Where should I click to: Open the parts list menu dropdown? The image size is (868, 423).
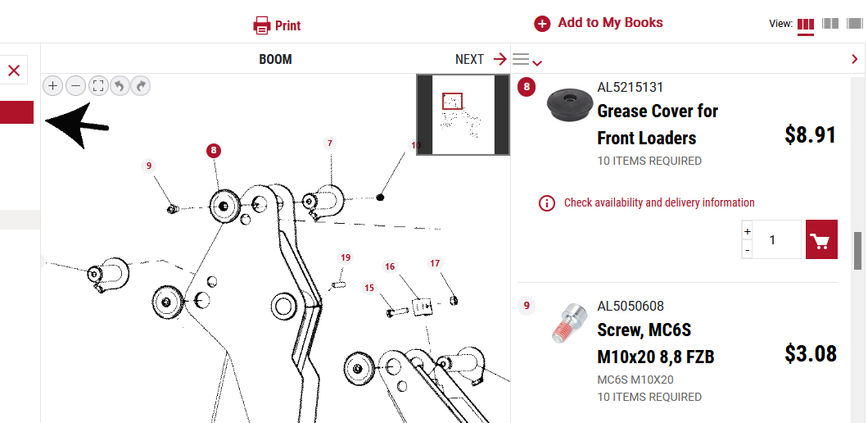coord(527,59)
